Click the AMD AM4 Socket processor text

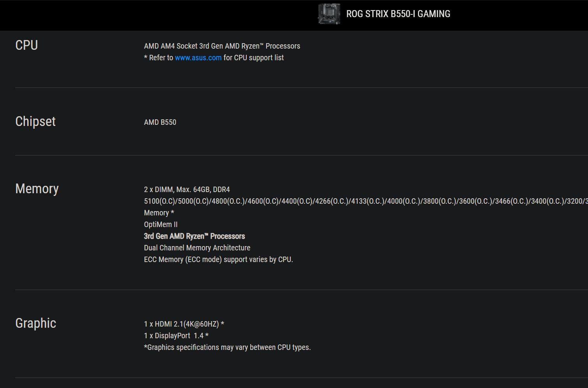[222, 46]
